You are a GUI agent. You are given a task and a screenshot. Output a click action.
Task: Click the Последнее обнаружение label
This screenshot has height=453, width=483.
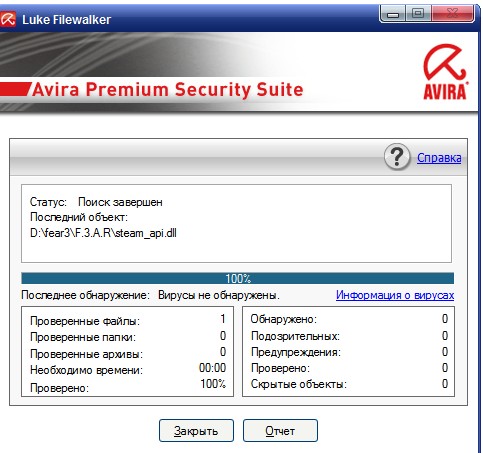point(85,295)
